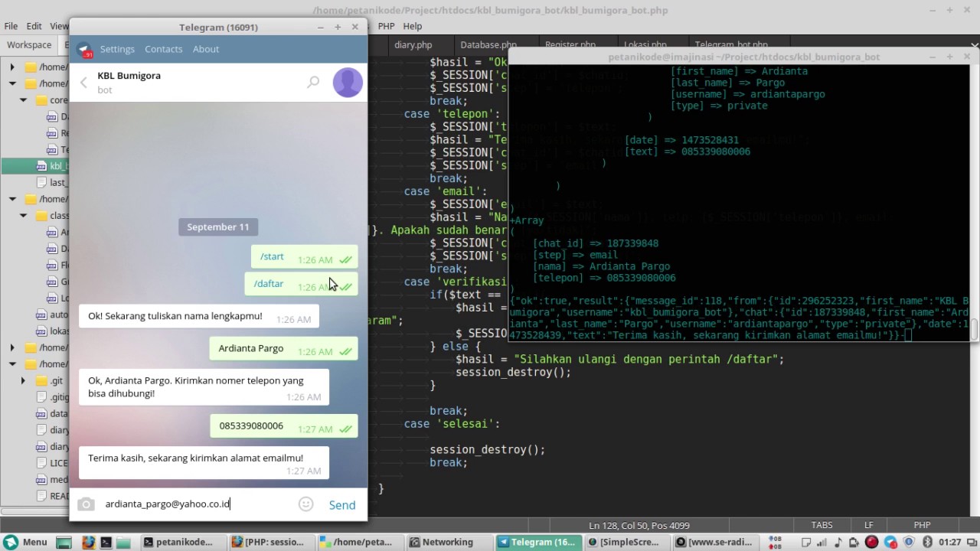Image resolution: width=980 pixels, height=551 pixels.
Task: Click the core folder icon
Action: [x=41, y=100]
